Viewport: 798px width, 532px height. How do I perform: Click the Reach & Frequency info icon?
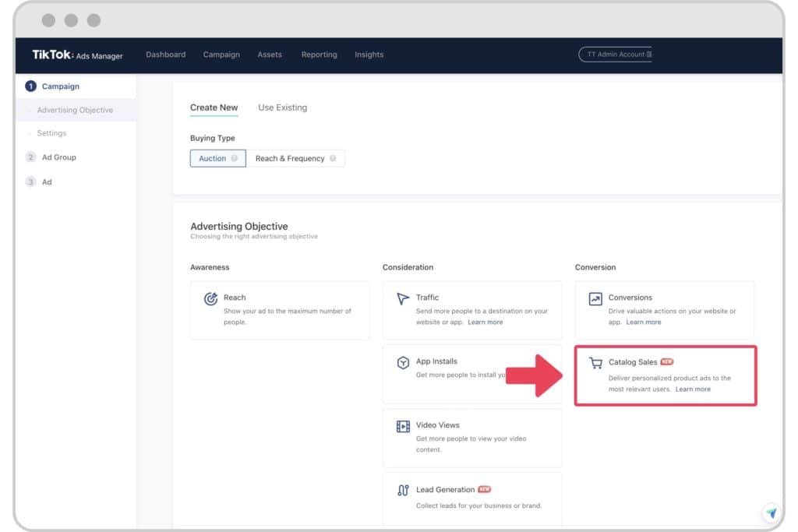pos(333,158)
